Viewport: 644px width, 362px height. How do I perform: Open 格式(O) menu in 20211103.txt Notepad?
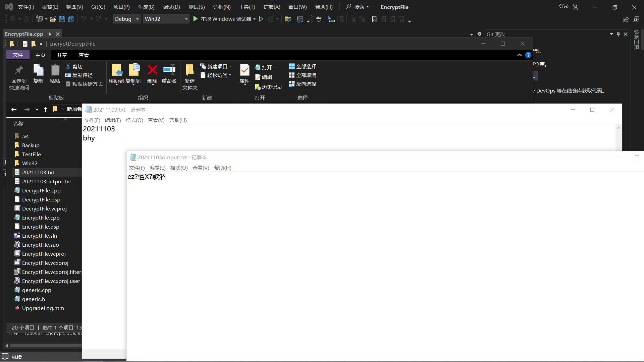134,120
